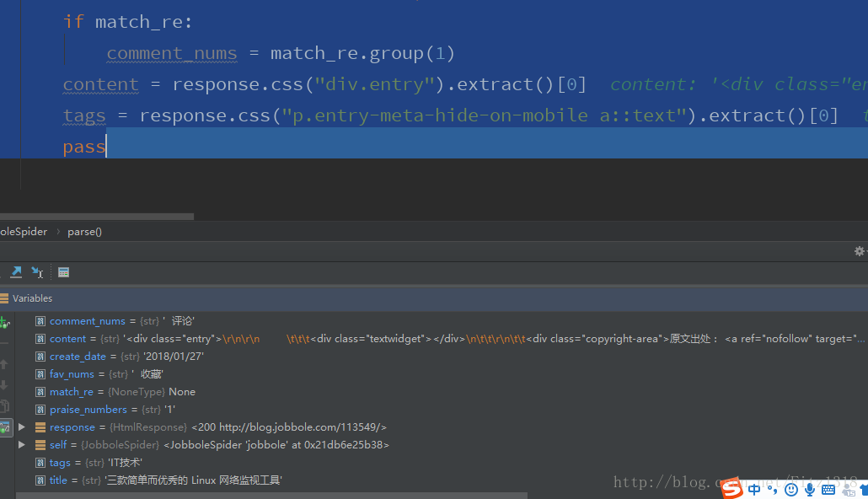This screenshot has width=868, height=499.
Task: Open the debugger settings gear icon
Action: 859,251
